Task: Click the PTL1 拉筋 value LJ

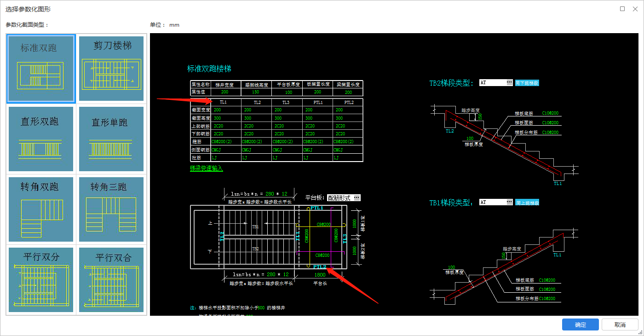Action: pyautogui.click(x=305, y=157)
